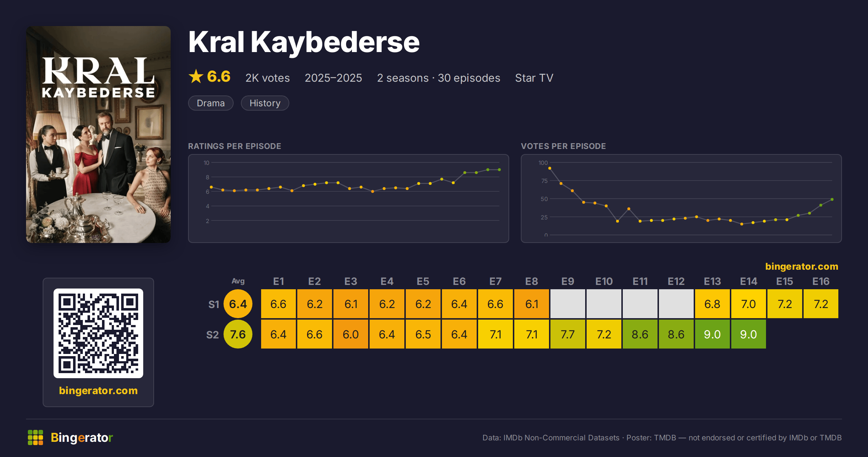Open the History genre tag
Image resolution: width=868 pixels, height=457 pixels.
tap(265, 103)
